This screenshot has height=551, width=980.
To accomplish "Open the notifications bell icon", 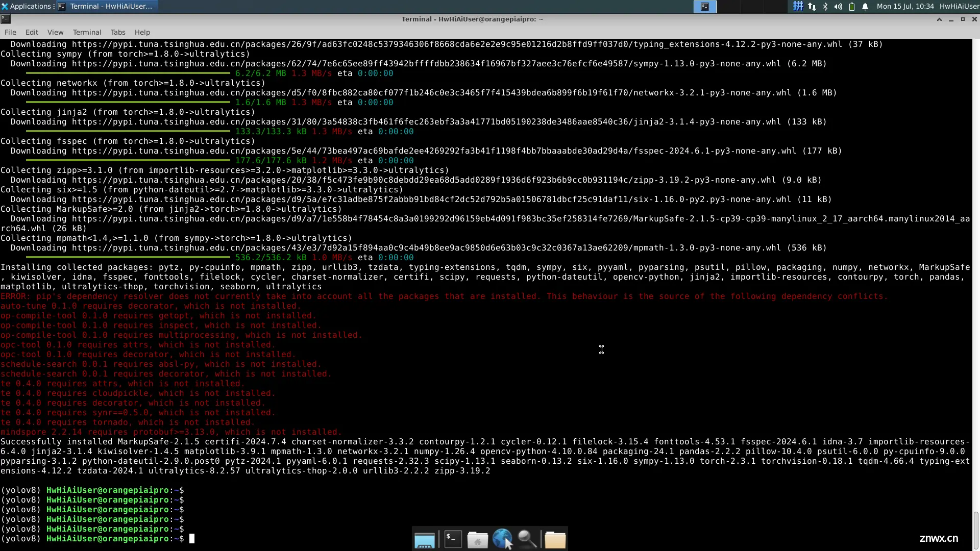I will [x=865, y=6].
